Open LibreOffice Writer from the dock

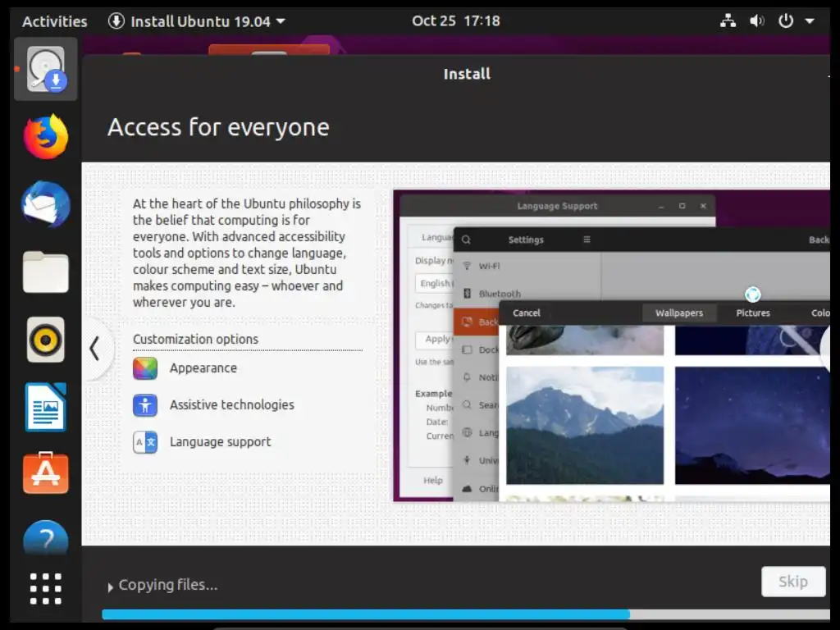coord(46,407)
